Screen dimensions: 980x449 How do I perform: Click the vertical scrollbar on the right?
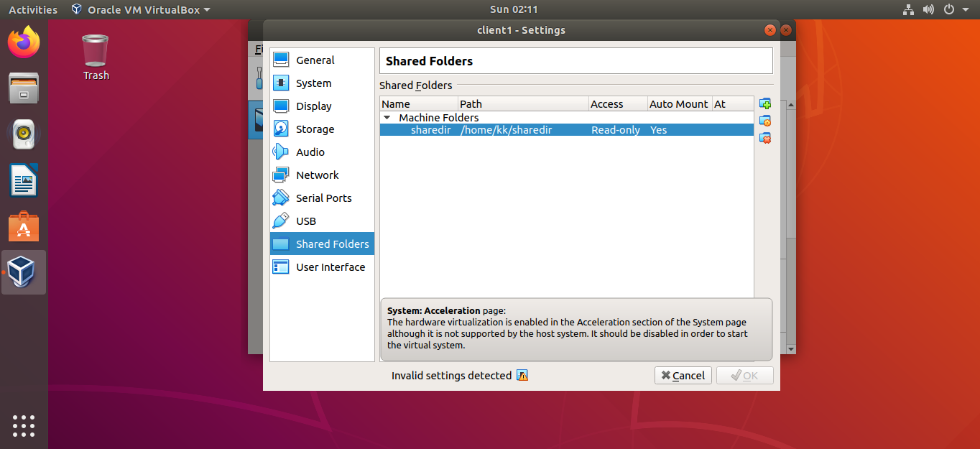click(x=789, y=216)
